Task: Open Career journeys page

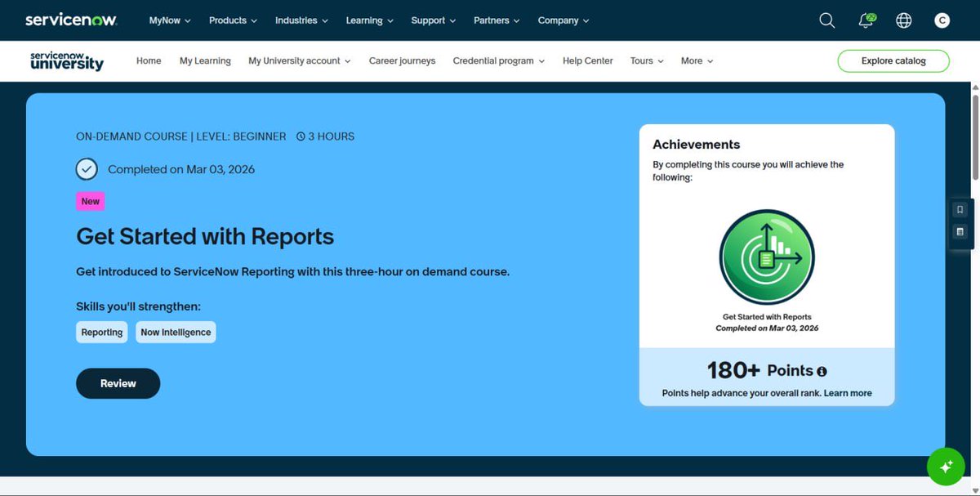Action: tap(402, 60)
